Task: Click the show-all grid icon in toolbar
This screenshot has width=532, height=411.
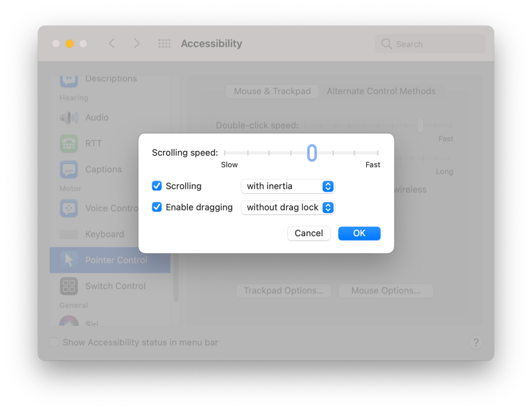Action: (165, 44)
